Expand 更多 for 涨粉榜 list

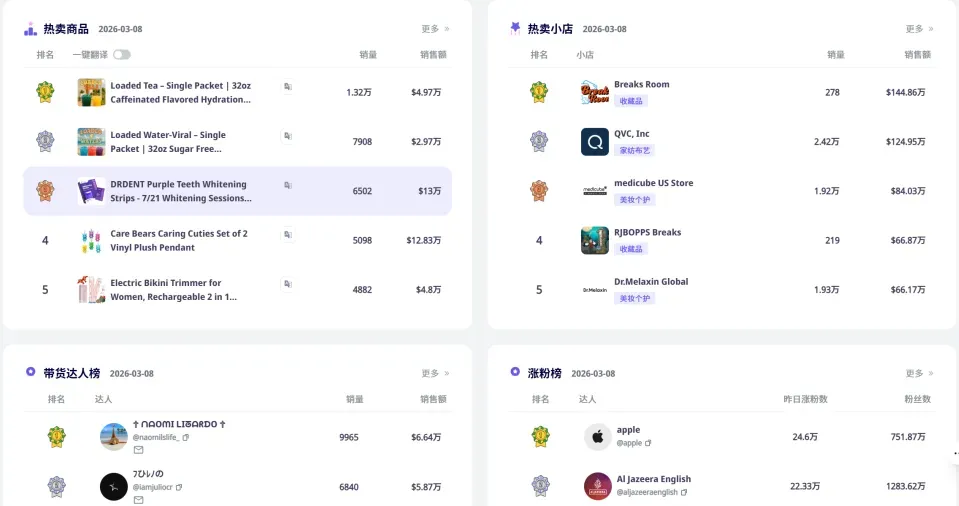pos(919,373)
